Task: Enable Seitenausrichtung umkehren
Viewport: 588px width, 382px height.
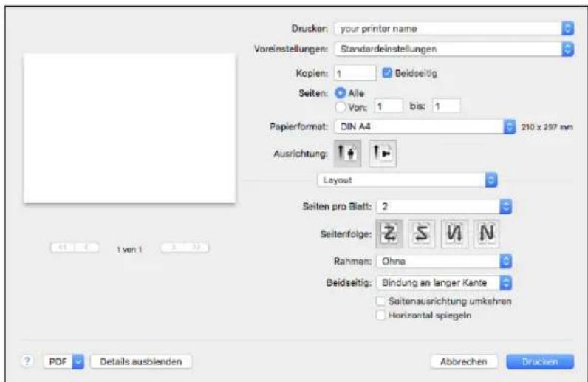Action: [x=380, y=301]
